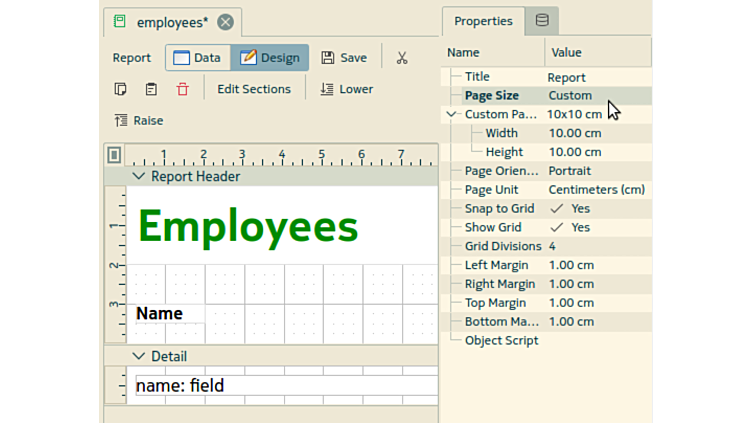Click the ruler corner icon
752x423 pixels.
tap(114, 155)
